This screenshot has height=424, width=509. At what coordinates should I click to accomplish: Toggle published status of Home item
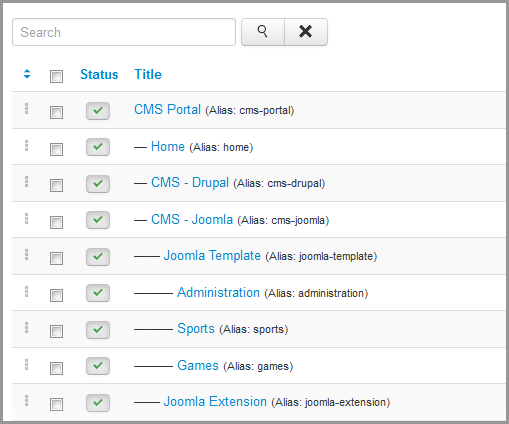coord(98,147)
